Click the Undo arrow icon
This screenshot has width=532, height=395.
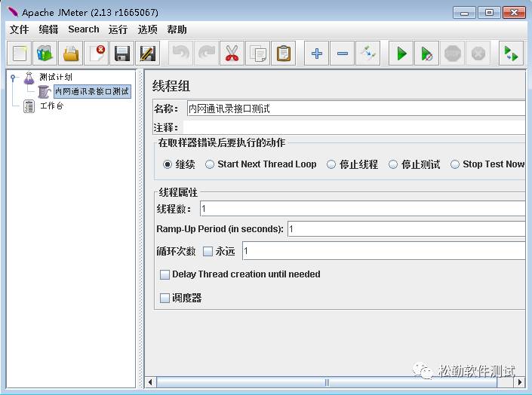[181, 54]
